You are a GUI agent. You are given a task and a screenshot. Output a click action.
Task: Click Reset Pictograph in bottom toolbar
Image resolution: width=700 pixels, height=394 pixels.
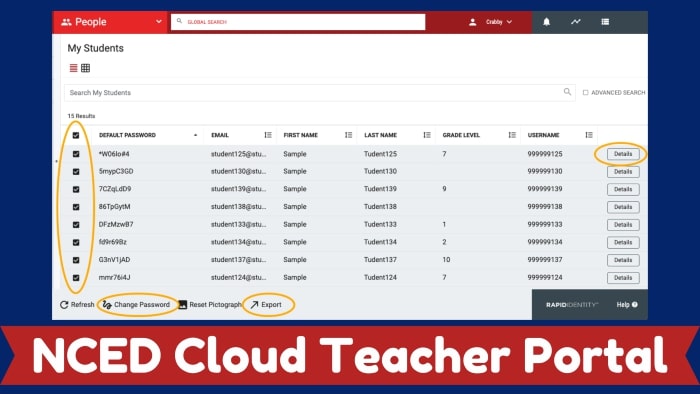click(210, 305)
